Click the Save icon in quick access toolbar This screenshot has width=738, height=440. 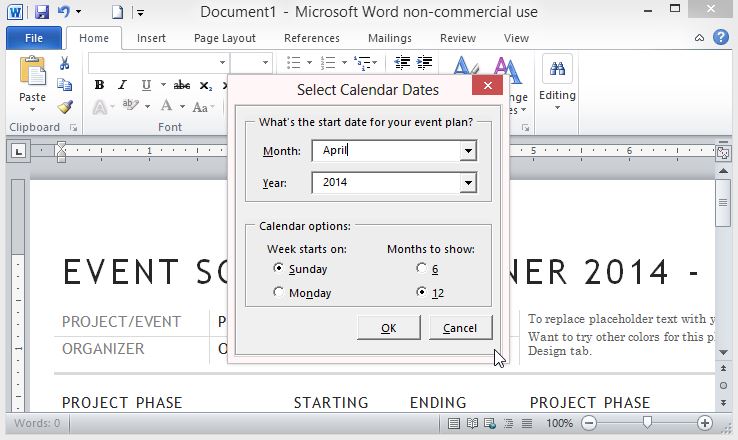tap(41, 12)
